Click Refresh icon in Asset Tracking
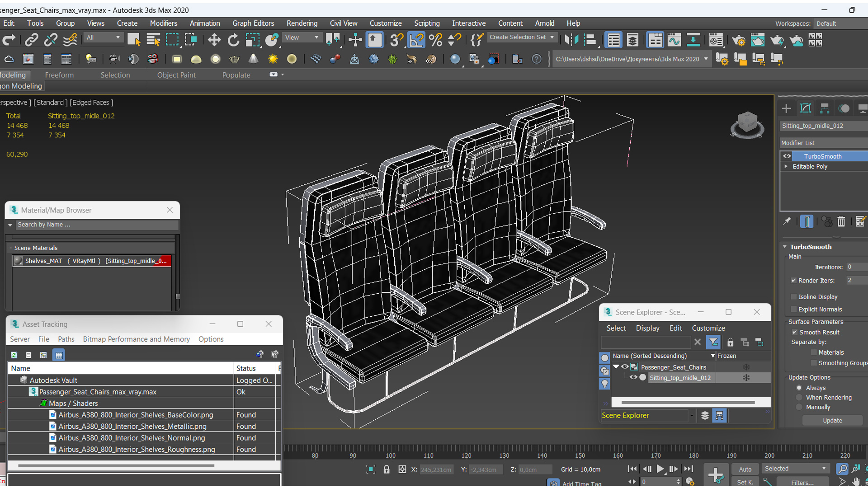This screenshot has height=488, width=868. 14,355
